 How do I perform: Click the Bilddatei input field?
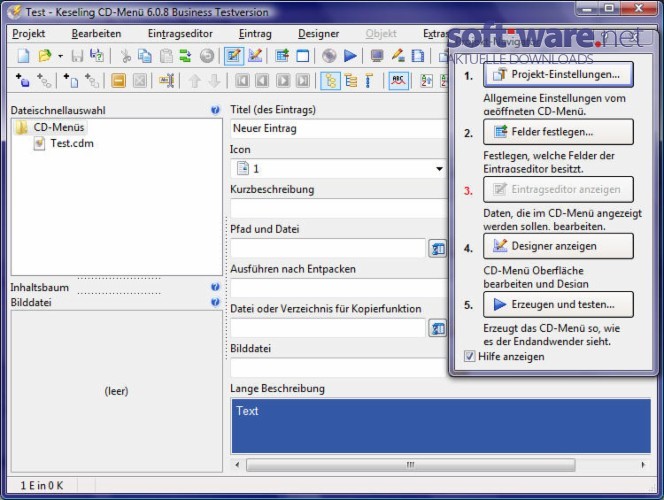tap(339, 367)
